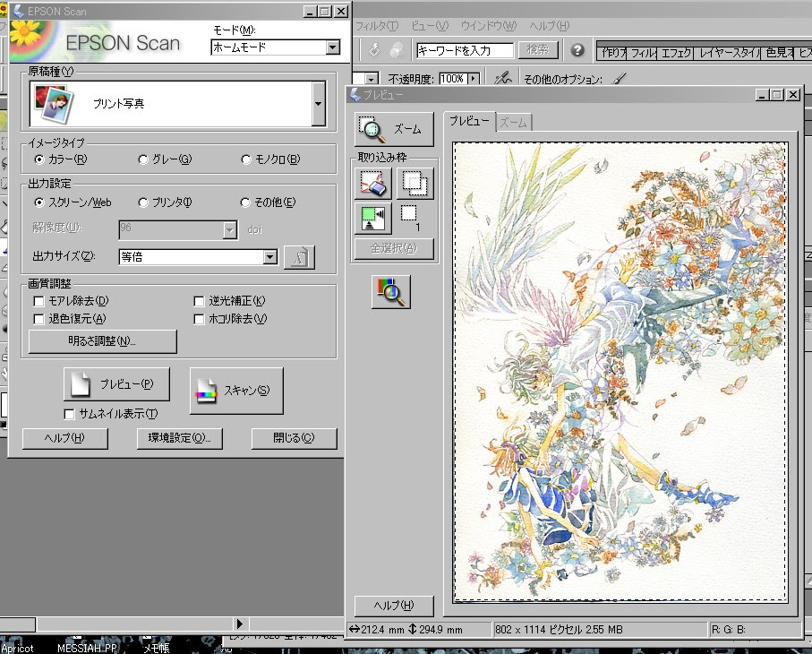Click 検索 button in background toolbar
This screenshot has height=654, width=812.
point(538,50)
